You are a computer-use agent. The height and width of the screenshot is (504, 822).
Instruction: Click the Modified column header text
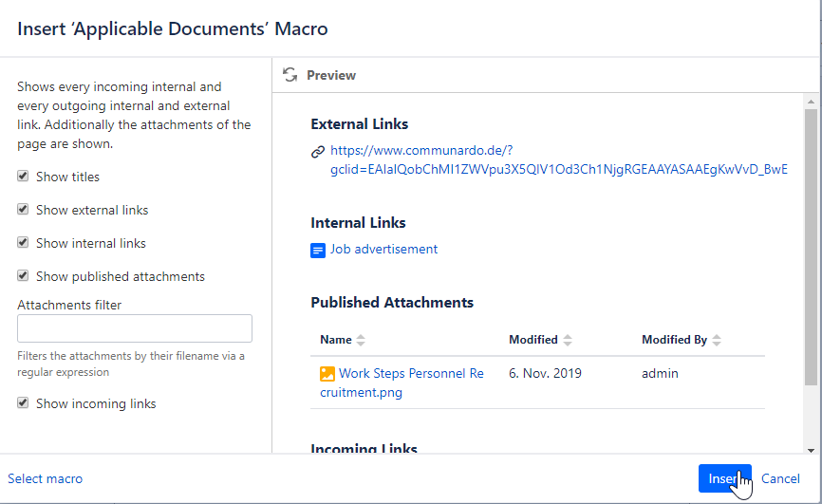click(533, 340)
